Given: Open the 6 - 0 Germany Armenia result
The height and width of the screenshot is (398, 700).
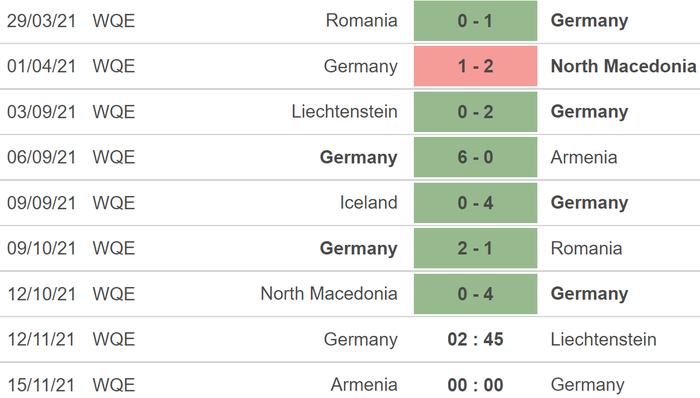Looking at the screenshot, I should [475, 158].
